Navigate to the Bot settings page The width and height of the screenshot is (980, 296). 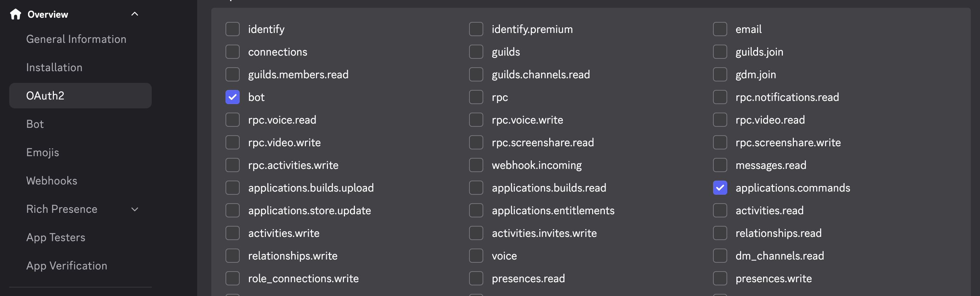pyautogui.click(x=35, y=124)
